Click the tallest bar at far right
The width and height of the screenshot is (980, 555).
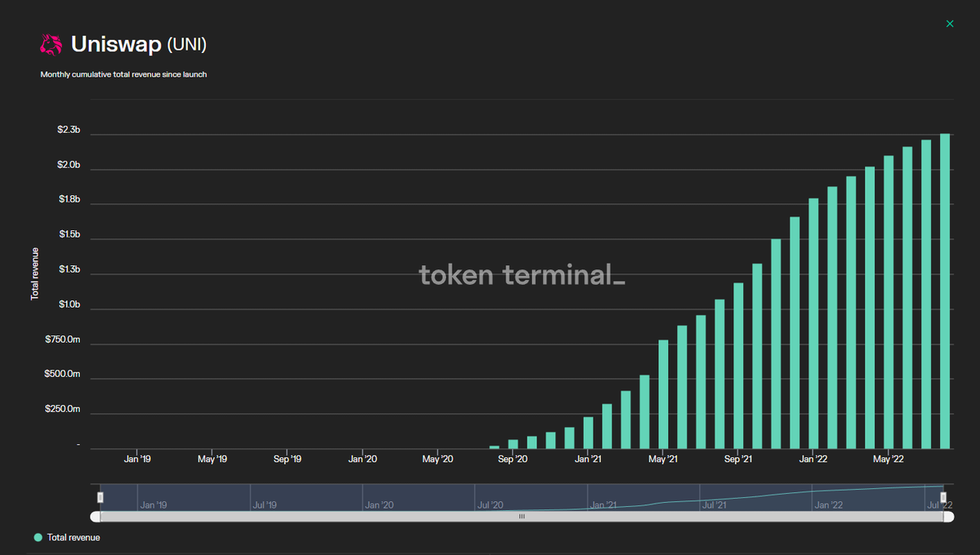click(x=945, y=291)
